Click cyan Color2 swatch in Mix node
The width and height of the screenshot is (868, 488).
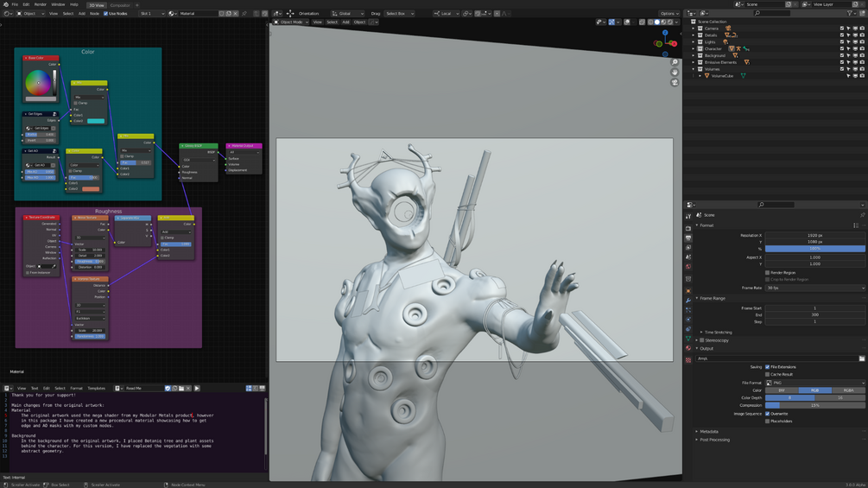(x=96, y=121)
